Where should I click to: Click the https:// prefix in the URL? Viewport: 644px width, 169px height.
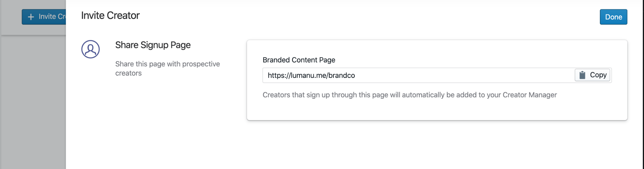pos(279,75)
